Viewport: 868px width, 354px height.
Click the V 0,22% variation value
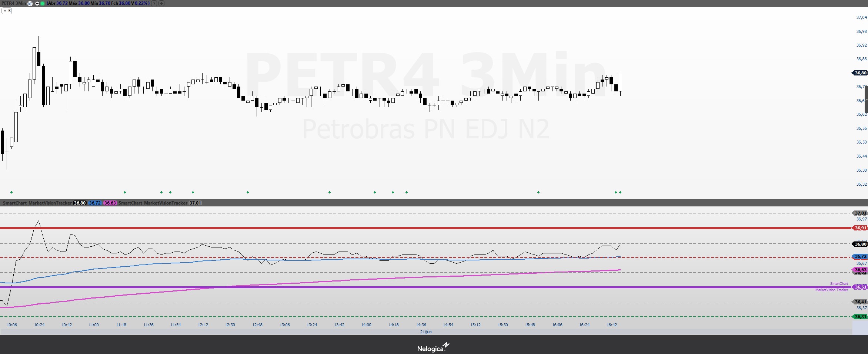[140, 3]
